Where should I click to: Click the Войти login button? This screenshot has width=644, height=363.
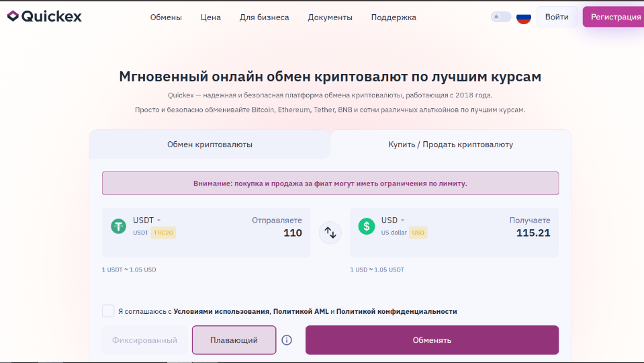point(557,17)
